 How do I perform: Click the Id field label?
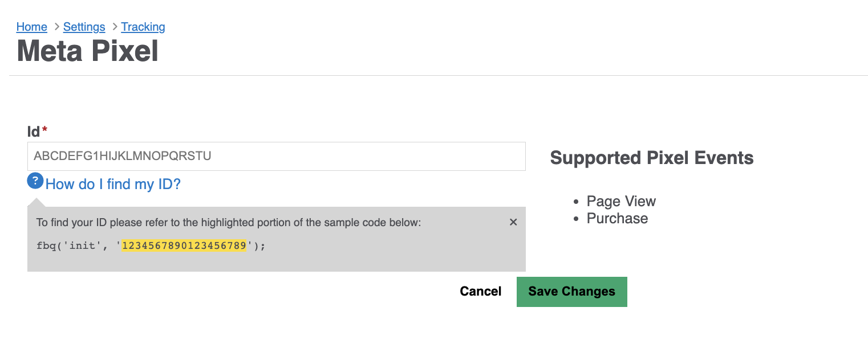tap(34, 132)
